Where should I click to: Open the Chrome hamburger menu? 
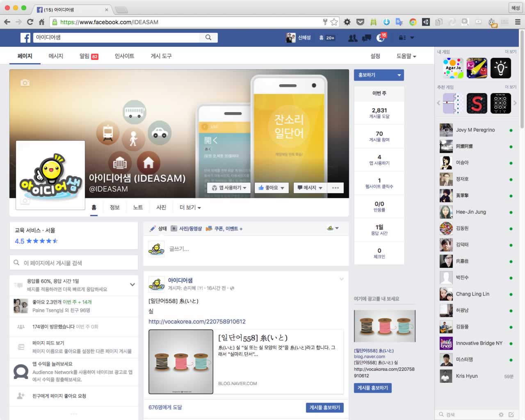click(x=518, y=22)
